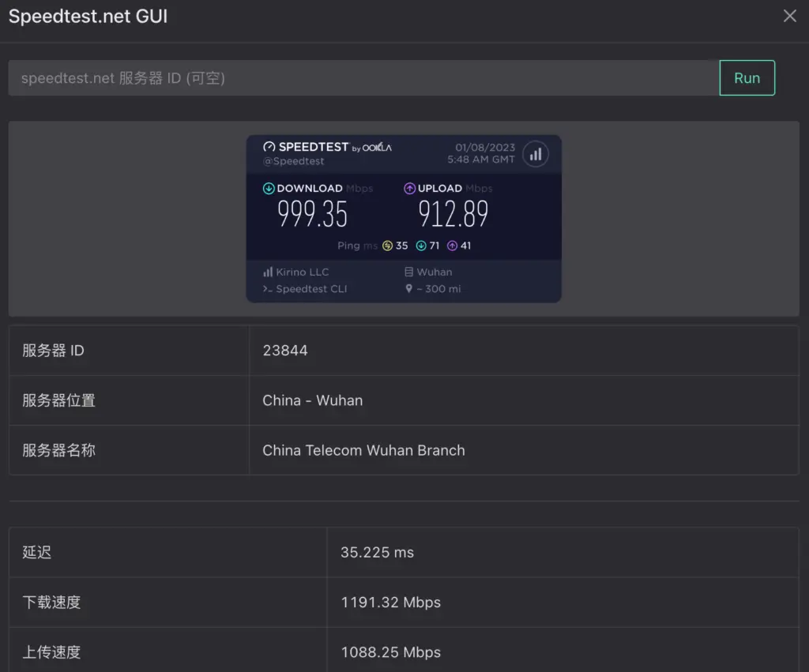Click the 1191.32 Mbps download speed value
809x672 pixels.
(390, 603)
